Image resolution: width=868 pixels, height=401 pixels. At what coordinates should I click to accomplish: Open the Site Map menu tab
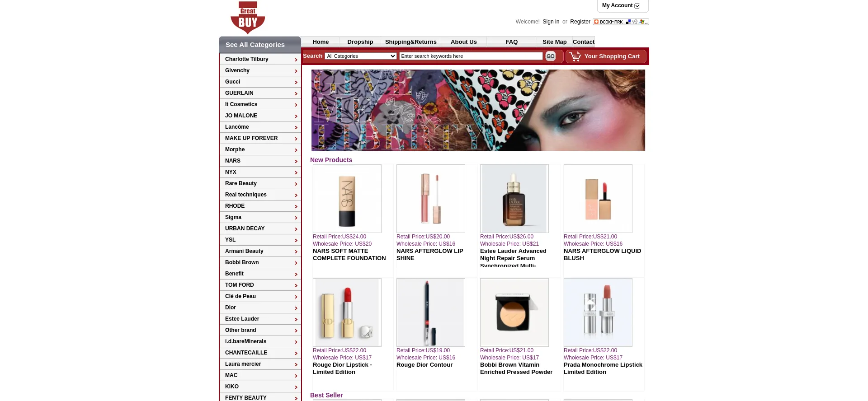555,42
